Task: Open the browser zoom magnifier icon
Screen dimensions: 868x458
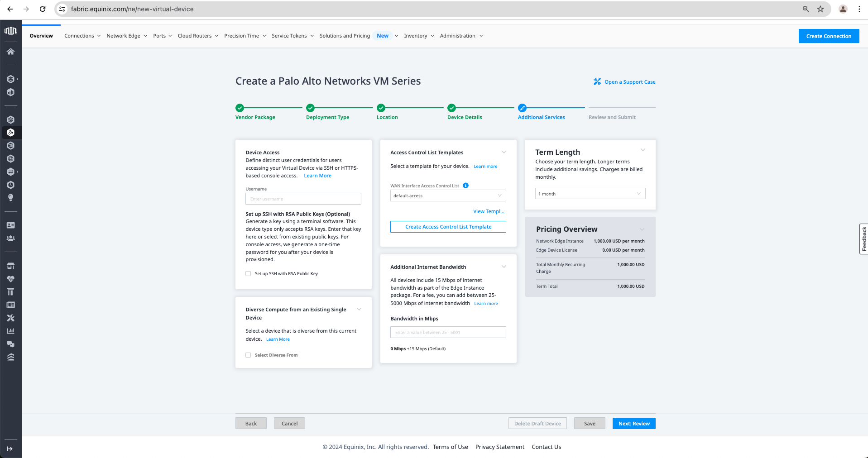Action: click(806, 9)
